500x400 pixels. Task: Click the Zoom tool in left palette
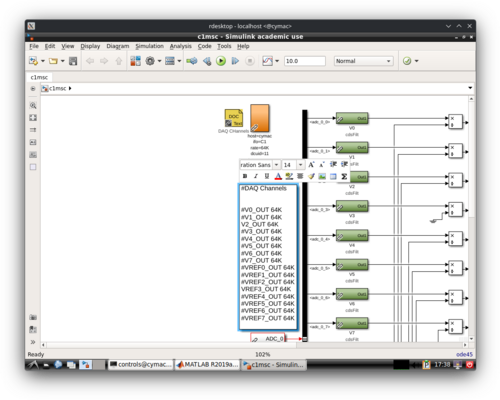coord(33,106)
